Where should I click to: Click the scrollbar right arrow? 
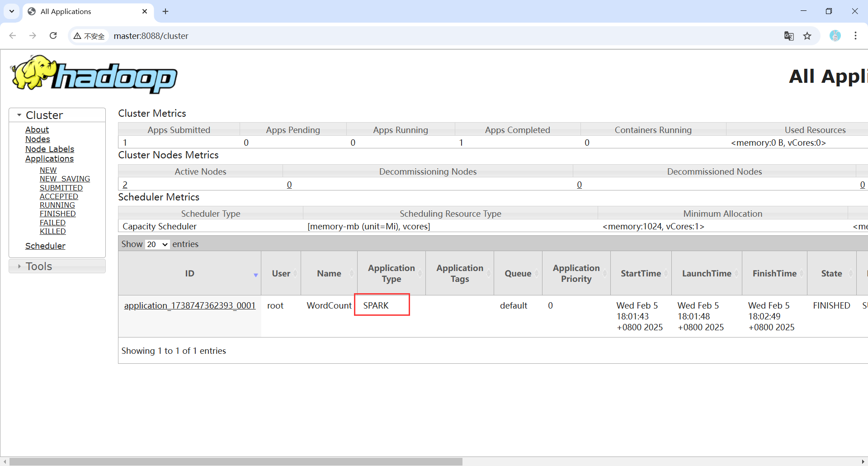click(863, 461)
